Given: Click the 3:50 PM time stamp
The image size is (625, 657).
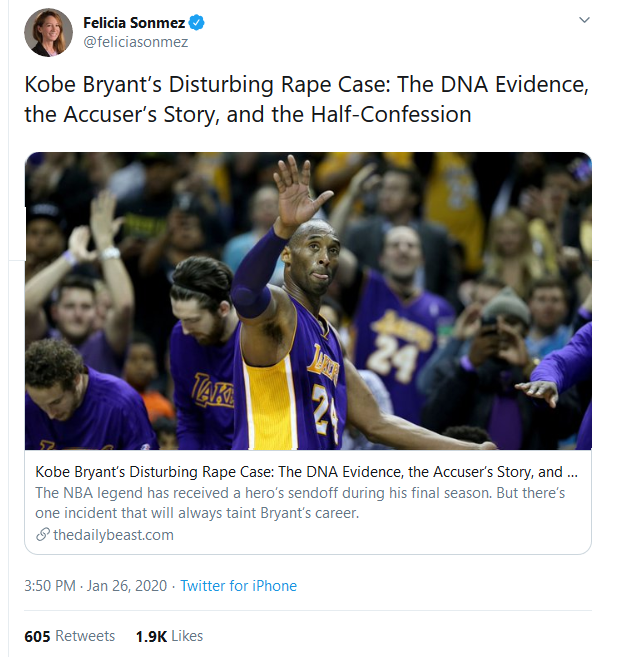Looking at the screenshot, I should point(52,586).
